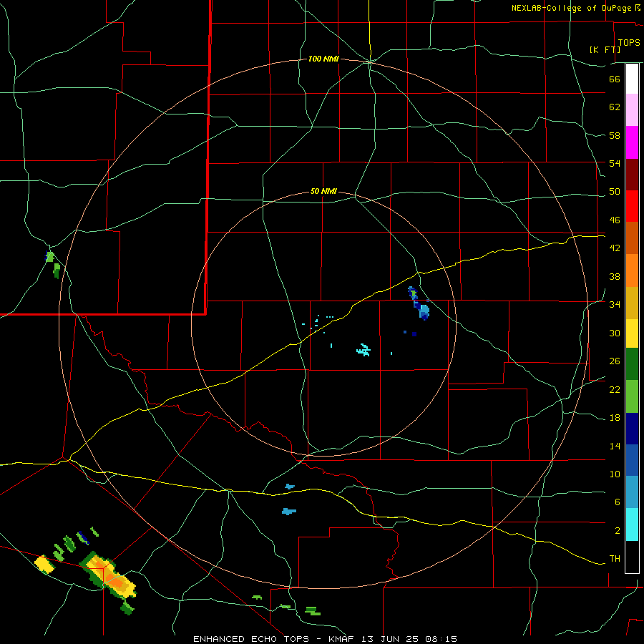This screenshot has width=644, height=644.
Task: Click the legend value 66
Action: (x=615, y=79)
